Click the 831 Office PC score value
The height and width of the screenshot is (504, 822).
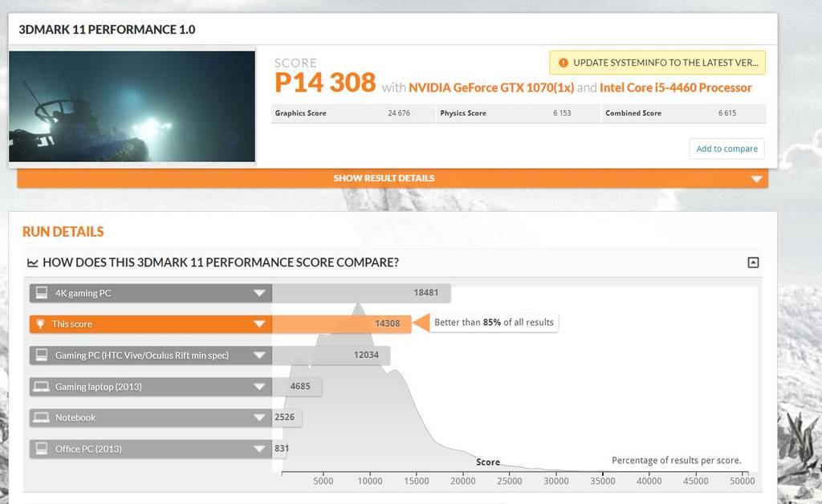pyautogui.click(x=282, y=449)
